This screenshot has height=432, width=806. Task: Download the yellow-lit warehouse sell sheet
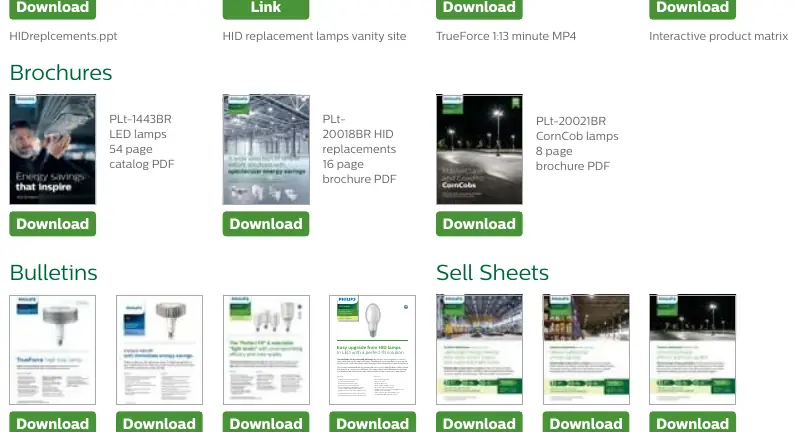(479, 422)
